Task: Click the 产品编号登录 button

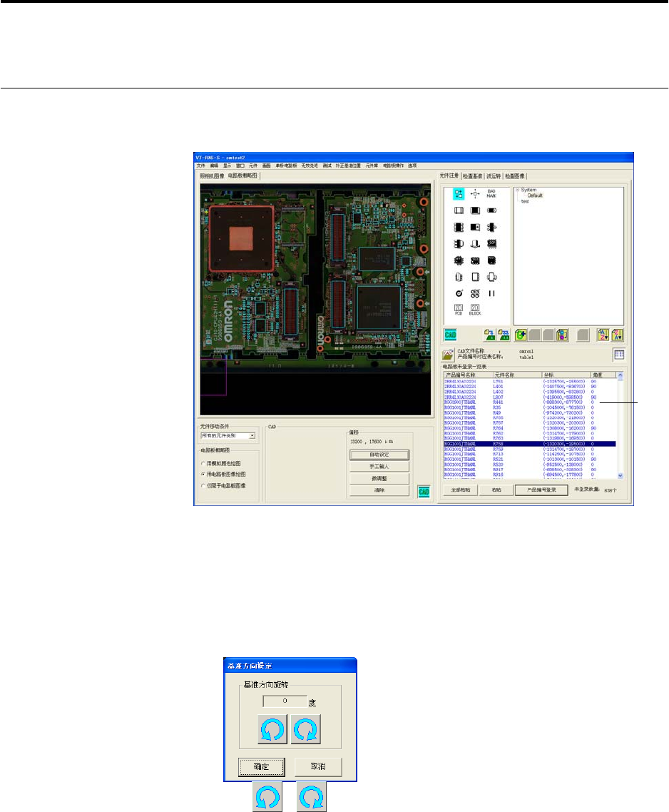Action: [541, 490]
